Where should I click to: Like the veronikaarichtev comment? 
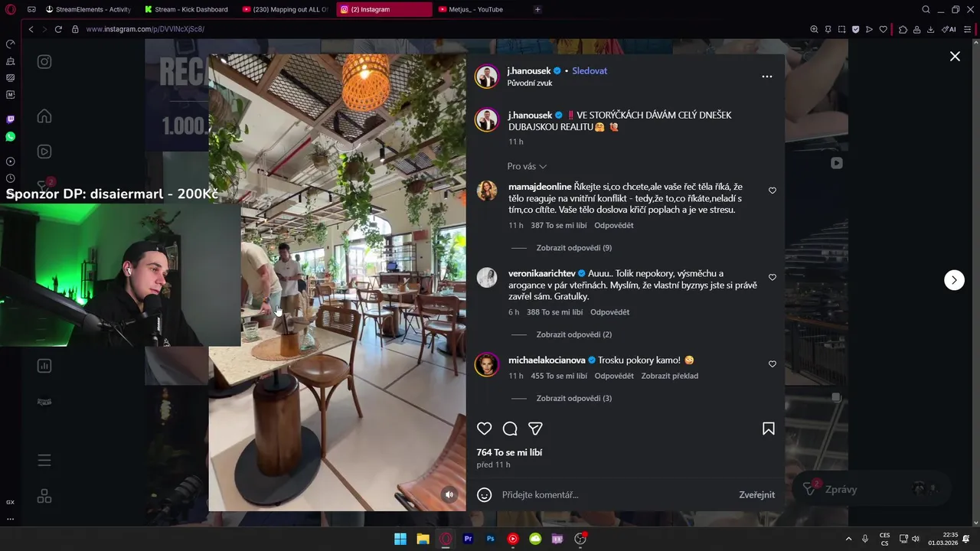point(772,277)
